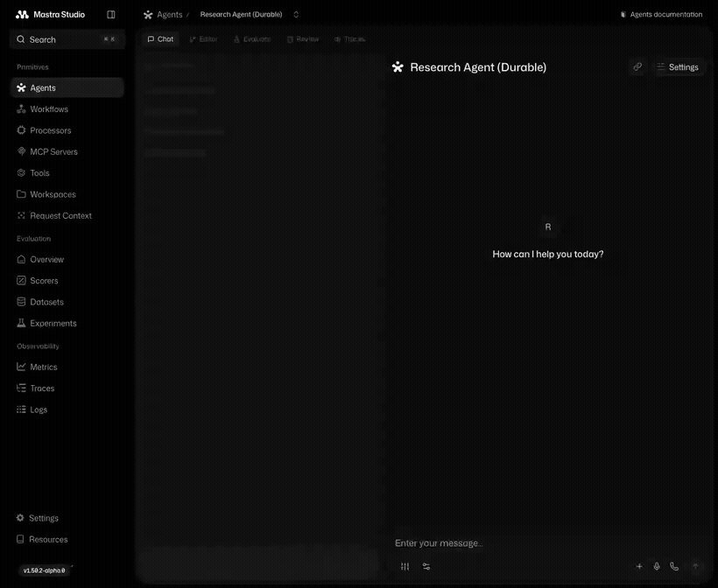The height and width of the screenshot is (588, 718).
Task: Click the phone call icon in the composer
Action: (674, 566)
